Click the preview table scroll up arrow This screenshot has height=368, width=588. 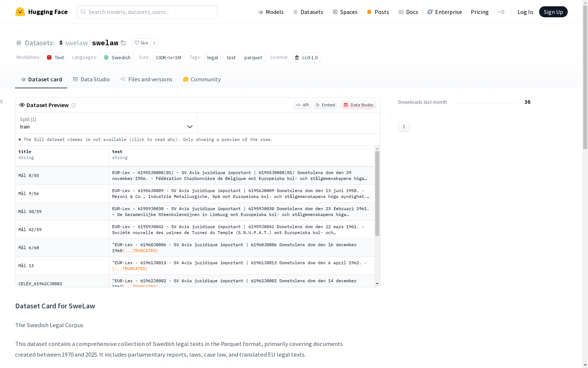(x=377, y=149)
